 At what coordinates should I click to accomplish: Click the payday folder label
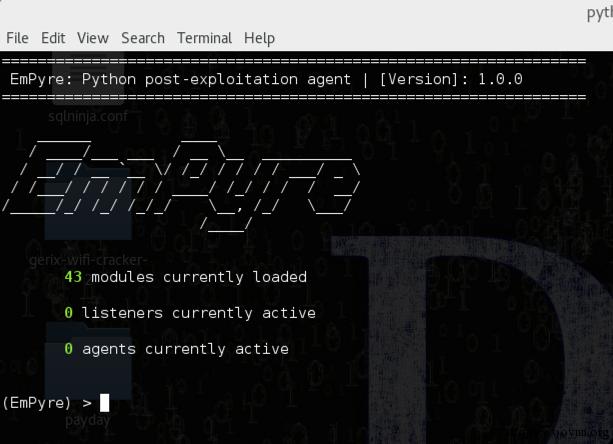[88, 421]
